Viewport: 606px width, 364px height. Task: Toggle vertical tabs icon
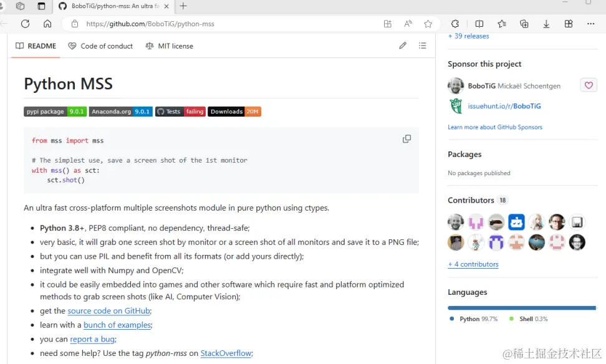(x=41, y=6)
